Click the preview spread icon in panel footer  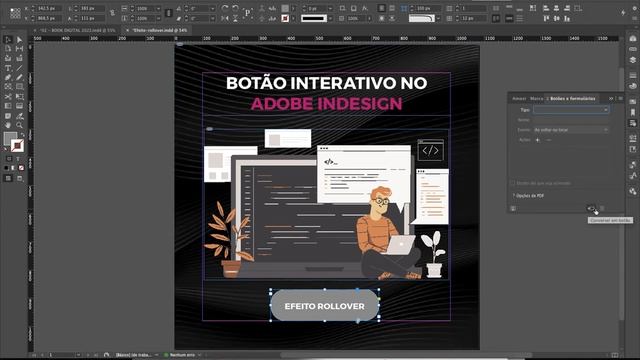[x=513, y=209]
